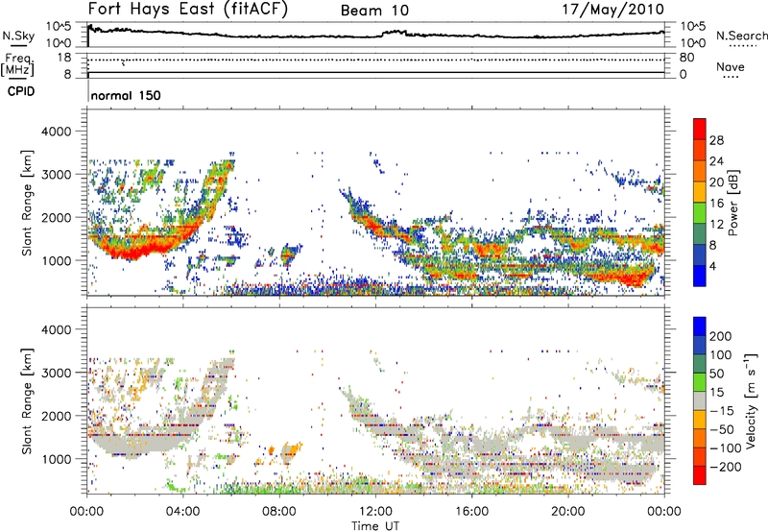The width and height of the screenshot is (768, 532).
Task: Click the '50' value on the velocity colorbar
Action: pos(716,374)
